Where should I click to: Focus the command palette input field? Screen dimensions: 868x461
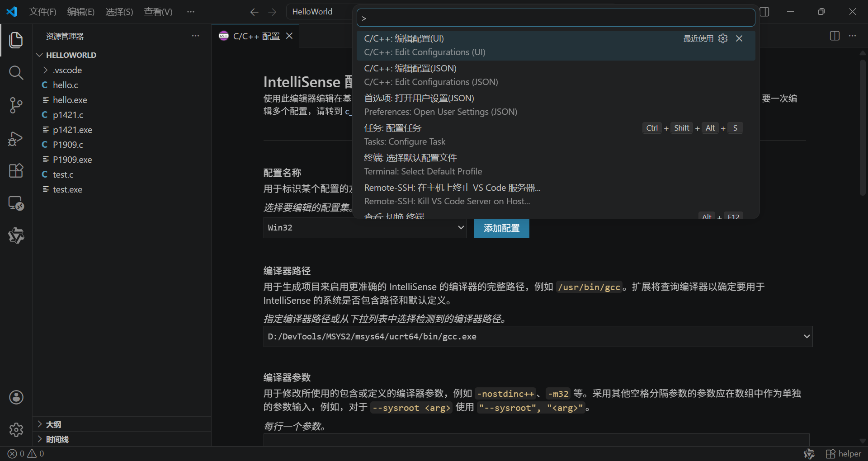[x=556, y=18]
